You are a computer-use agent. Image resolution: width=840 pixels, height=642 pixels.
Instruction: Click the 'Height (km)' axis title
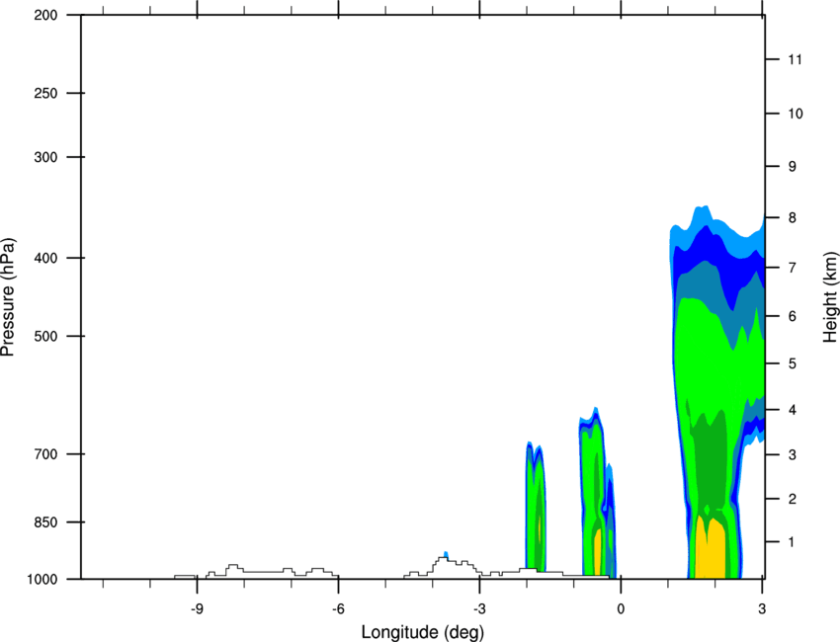(830, 297)
